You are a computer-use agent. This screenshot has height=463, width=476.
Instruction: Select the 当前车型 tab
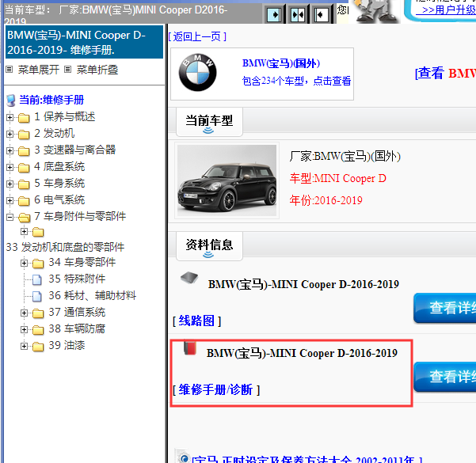tap(209, 122)
